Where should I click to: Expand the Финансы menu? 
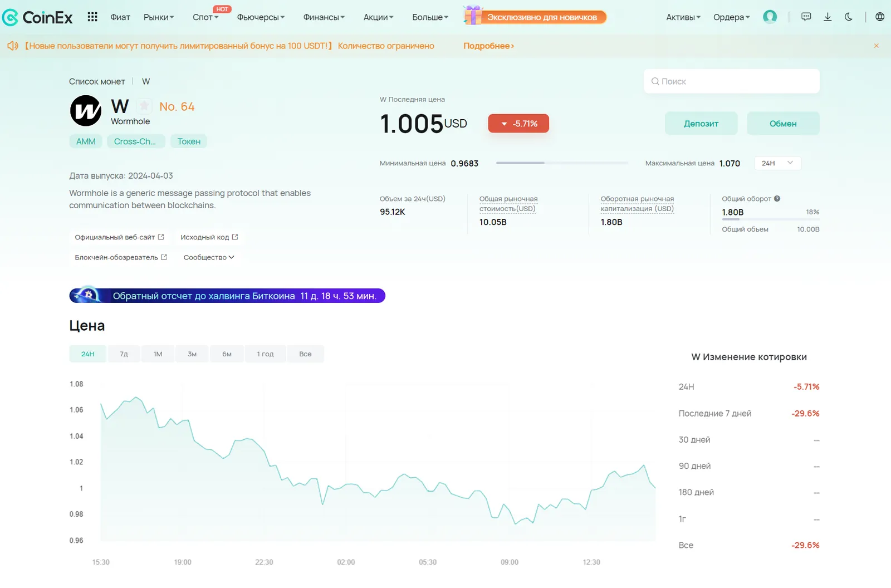pos(324,17)
